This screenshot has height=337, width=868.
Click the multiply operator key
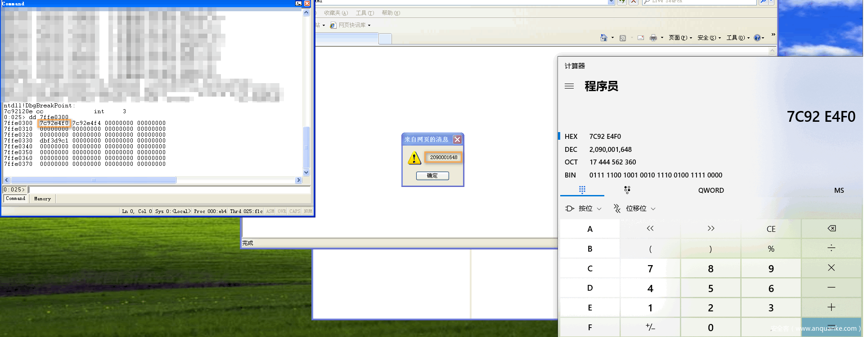(x=832, y=268)
